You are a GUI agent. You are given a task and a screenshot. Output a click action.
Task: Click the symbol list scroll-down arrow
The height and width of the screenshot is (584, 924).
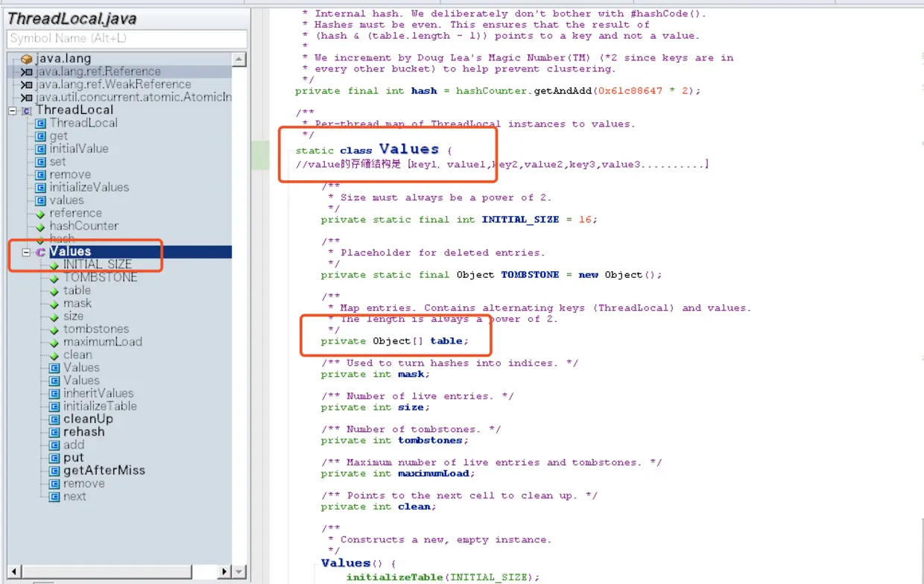(x=238, y=571)
